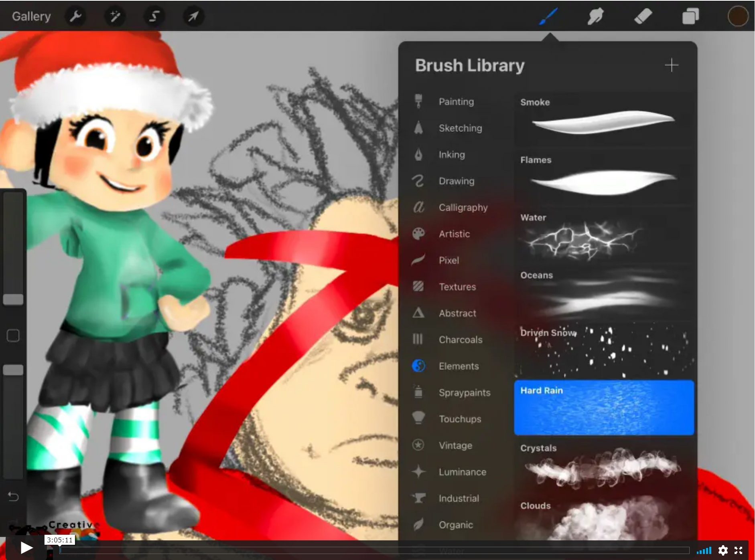
Task: Select the Eraser tool
Action: pyautogui.click(x=643, y=16)
